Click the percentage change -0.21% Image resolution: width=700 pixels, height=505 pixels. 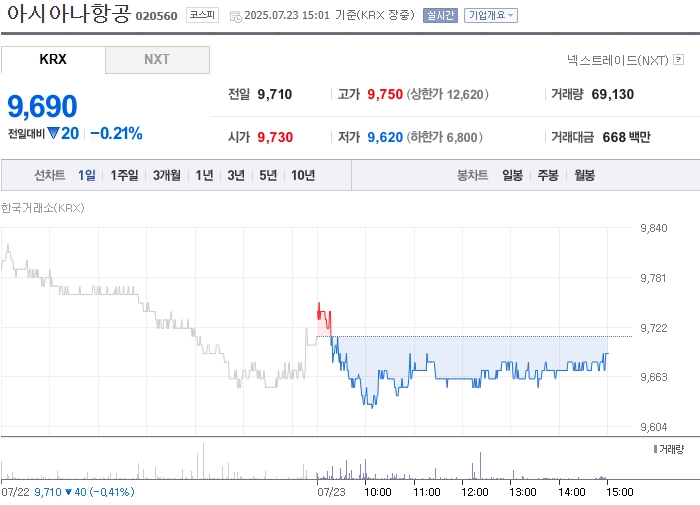(x=116, y=133)
